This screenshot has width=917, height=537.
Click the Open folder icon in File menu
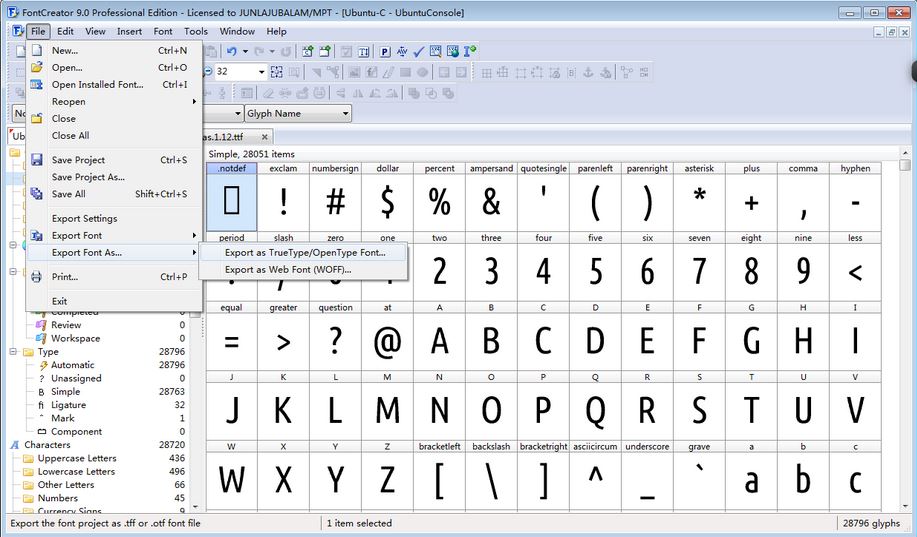(37, 68)
